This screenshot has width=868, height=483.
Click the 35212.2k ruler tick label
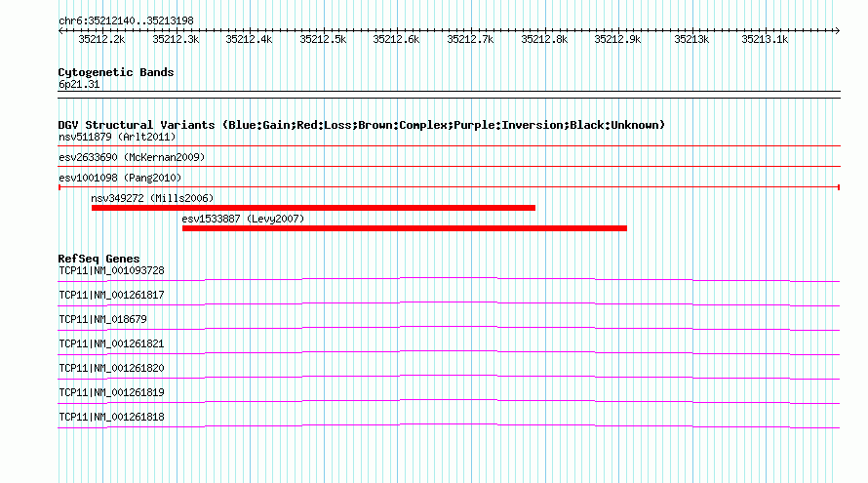[101, 39]
